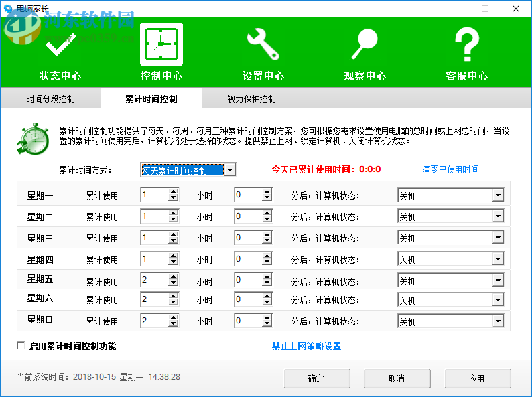This screenshot has width=532, height=397.
Task: Click the 清零已使用时间 link
Action: click(x=450, y=169)
